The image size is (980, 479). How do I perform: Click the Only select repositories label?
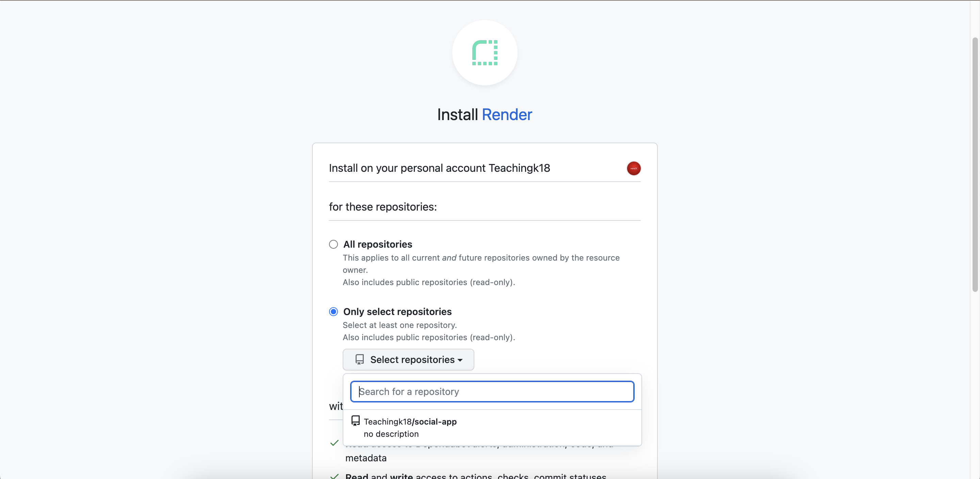[x=397, y=312]
